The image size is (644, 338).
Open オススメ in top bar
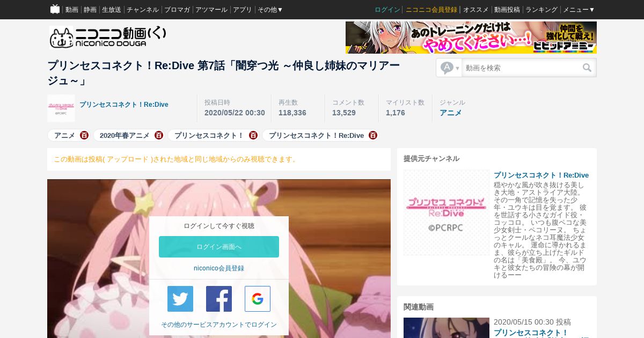click(x=475, y=10)
